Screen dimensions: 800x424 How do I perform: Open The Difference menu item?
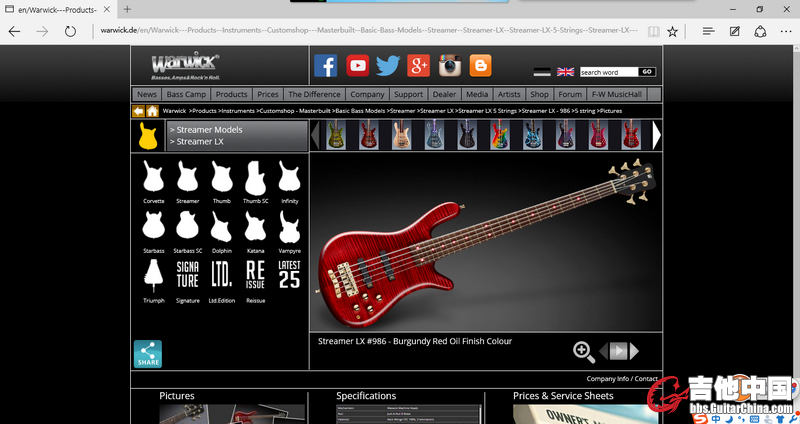pyautogui.click(x=314, y=94)
